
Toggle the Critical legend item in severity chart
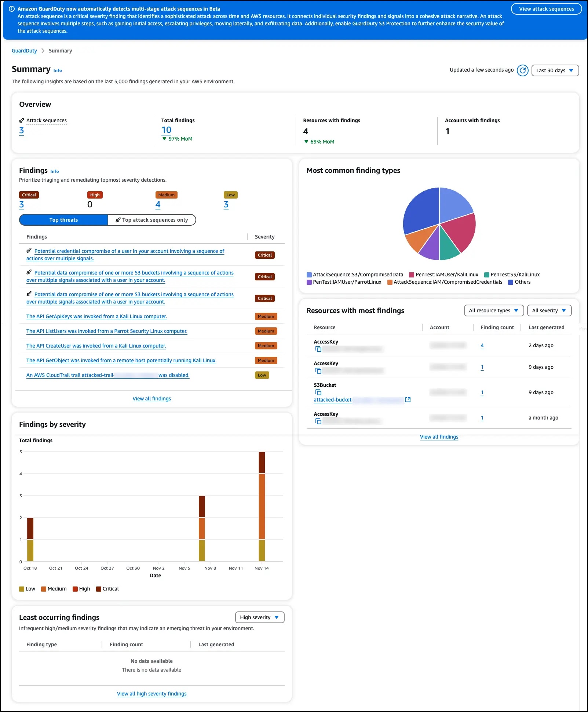coord(107,589)
